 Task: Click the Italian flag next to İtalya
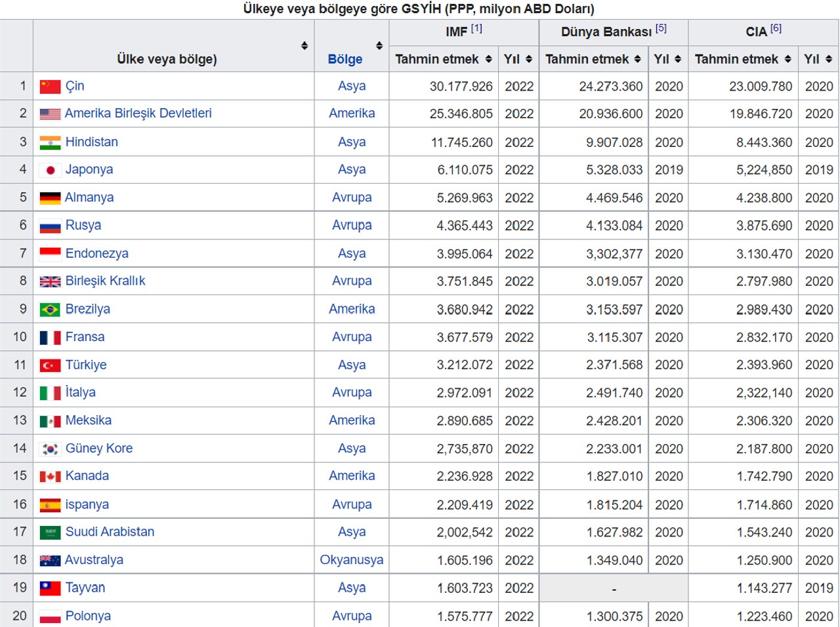pos(50,393)
